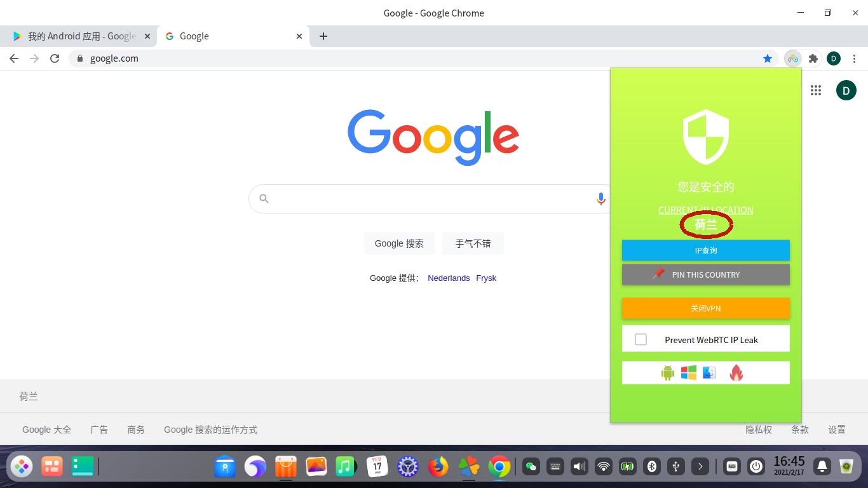Click the CURRENT IP LOCATION link
Screen dimensions: 868x488
pyautogui.click(x=705, y=210)
